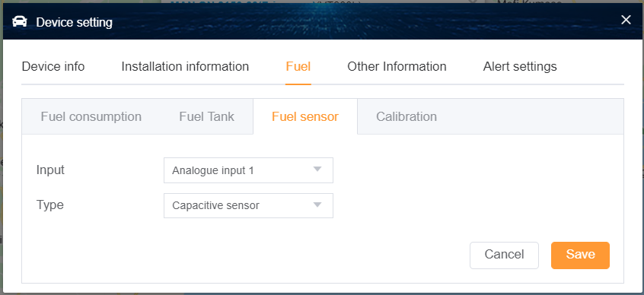Expand the Type dropdown arrow
The height and width of the screenshot is (295, 644).
click(317, 205)
